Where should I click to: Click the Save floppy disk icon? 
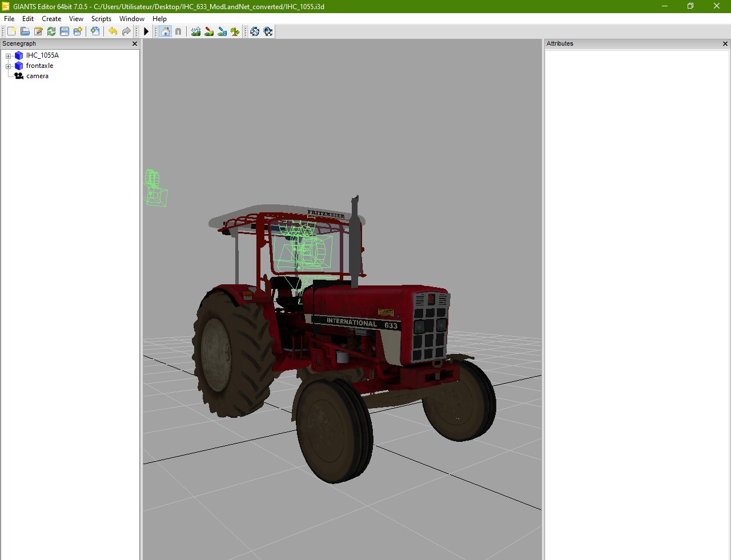pyautogui.click(x=65, y=31)
